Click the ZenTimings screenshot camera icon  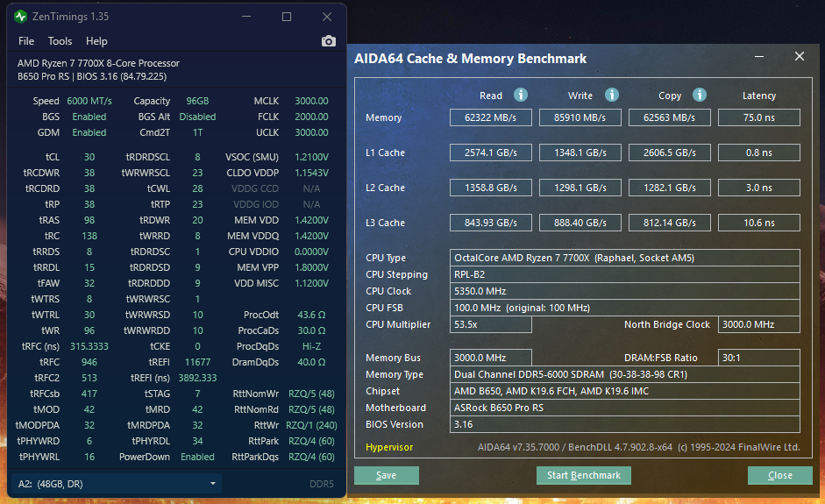coord(328,41)
